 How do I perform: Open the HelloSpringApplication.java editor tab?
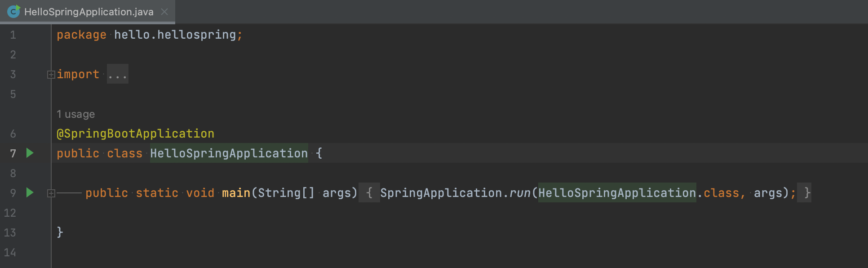89,12
